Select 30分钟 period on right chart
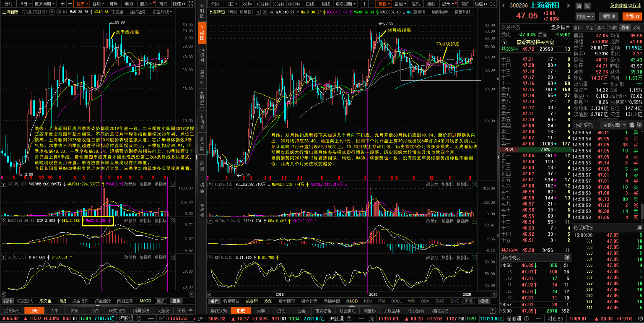This screenshot has height=323, width=644. (278, 4)
